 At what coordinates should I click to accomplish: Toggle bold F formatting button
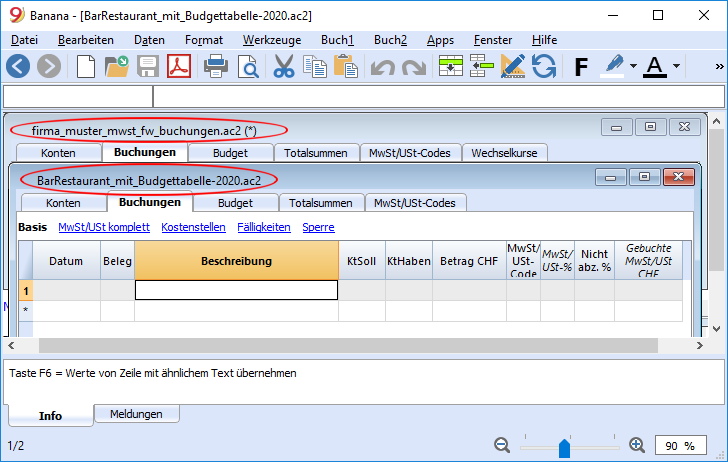click(581, 67)
